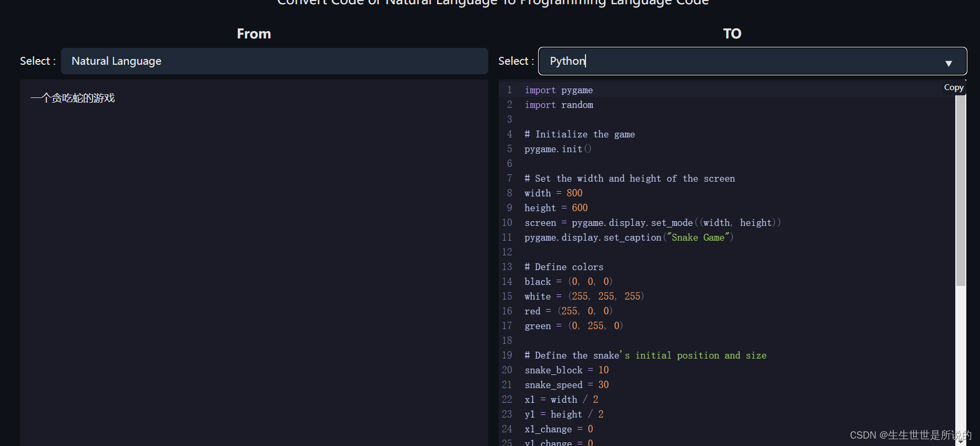Click the 'From' heading
This screenshot has height=446, width=980.
click(254, 34)
